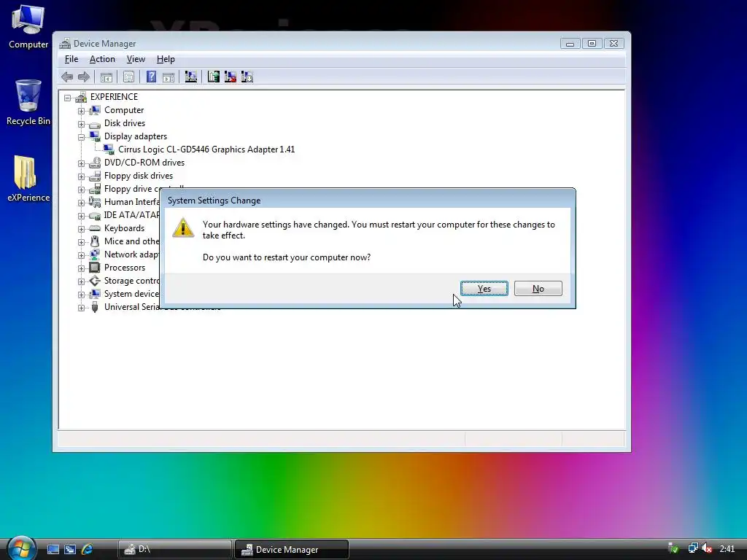Click the Processors category icon
Viewport: 747px width, 560px height.
coord(95,268)
